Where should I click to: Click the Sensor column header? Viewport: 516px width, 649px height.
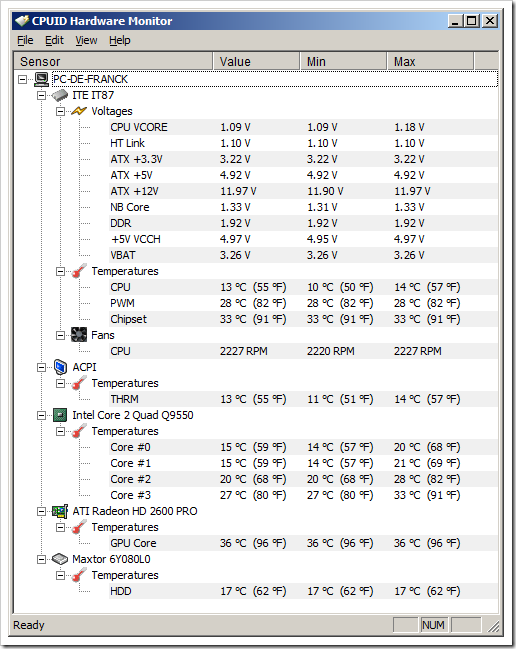point(113,61)
